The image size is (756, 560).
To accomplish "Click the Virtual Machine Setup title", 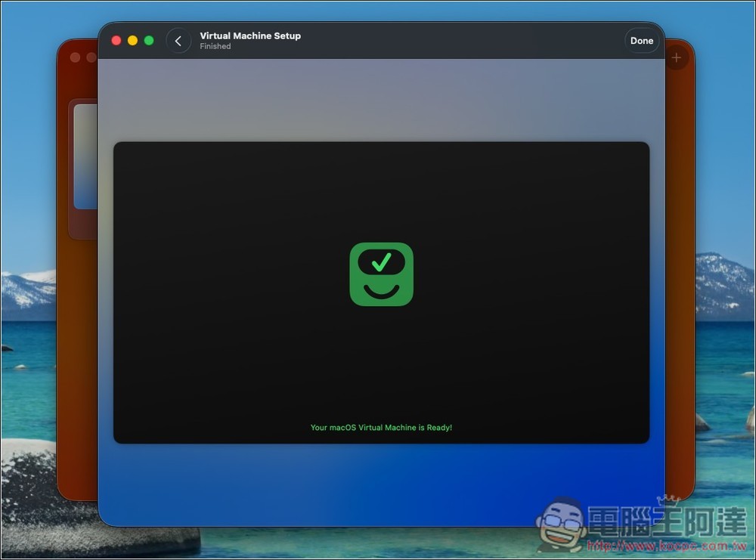I will pyautogui.click(x=250, y=36).
